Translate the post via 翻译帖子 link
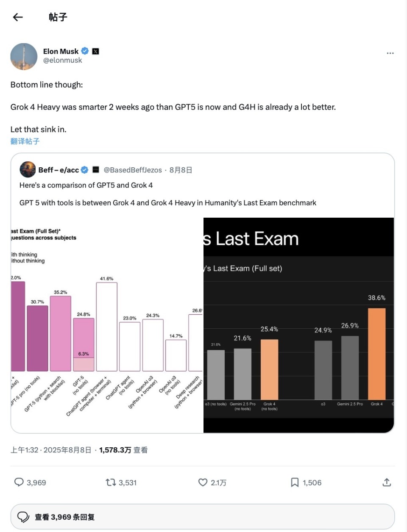The width and height of the screenshot is (407, 532). [x=25, y=141]
